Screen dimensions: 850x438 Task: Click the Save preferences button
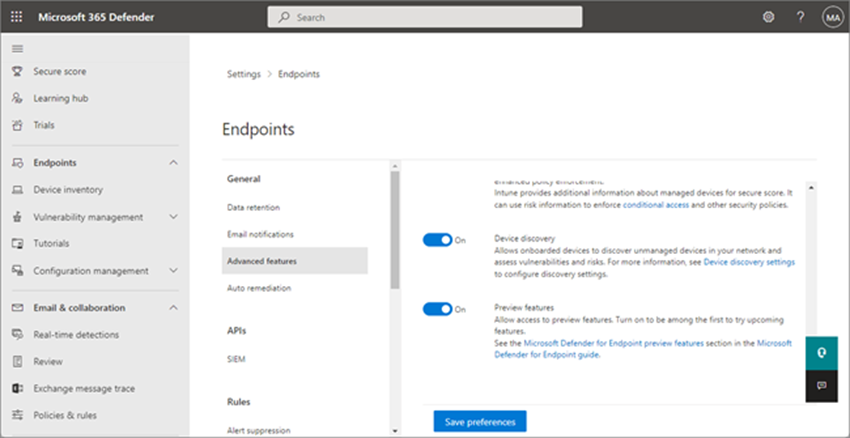click(480, 422)
